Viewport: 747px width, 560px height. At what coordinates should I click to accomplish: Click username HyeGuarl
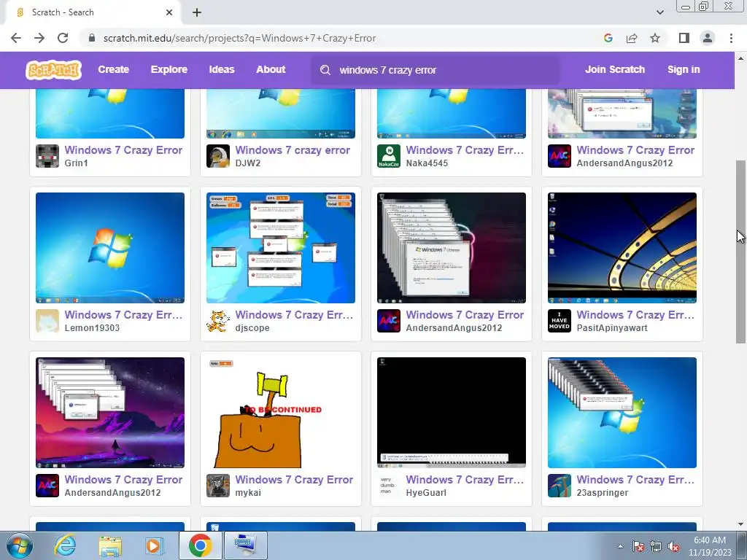pyautogui.click(x=426, y=493)
